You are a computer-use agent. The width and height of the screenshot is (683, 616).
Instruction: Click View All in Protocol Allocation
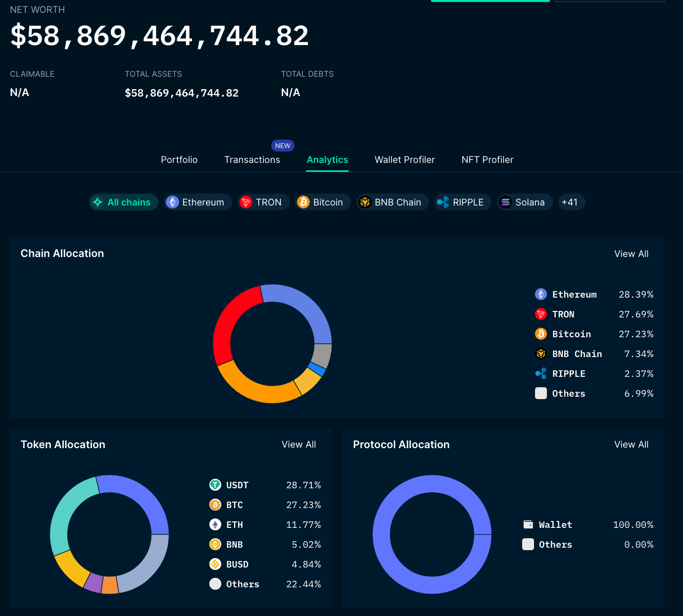[x=631, y=444]
